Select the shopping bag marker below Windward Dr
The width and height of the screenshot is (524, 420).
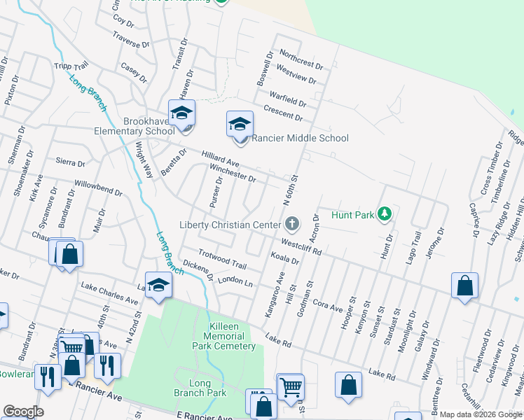(x=349, y=386)
